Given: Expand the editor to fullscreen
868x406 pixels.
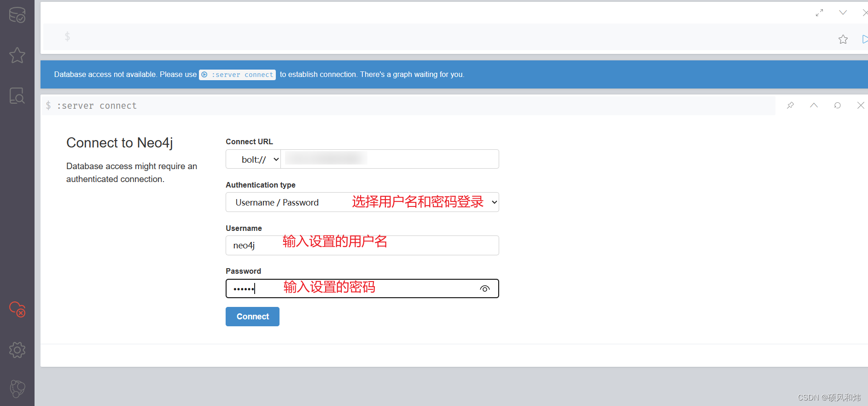Looking at the screenshot, I should coord(819,13).
